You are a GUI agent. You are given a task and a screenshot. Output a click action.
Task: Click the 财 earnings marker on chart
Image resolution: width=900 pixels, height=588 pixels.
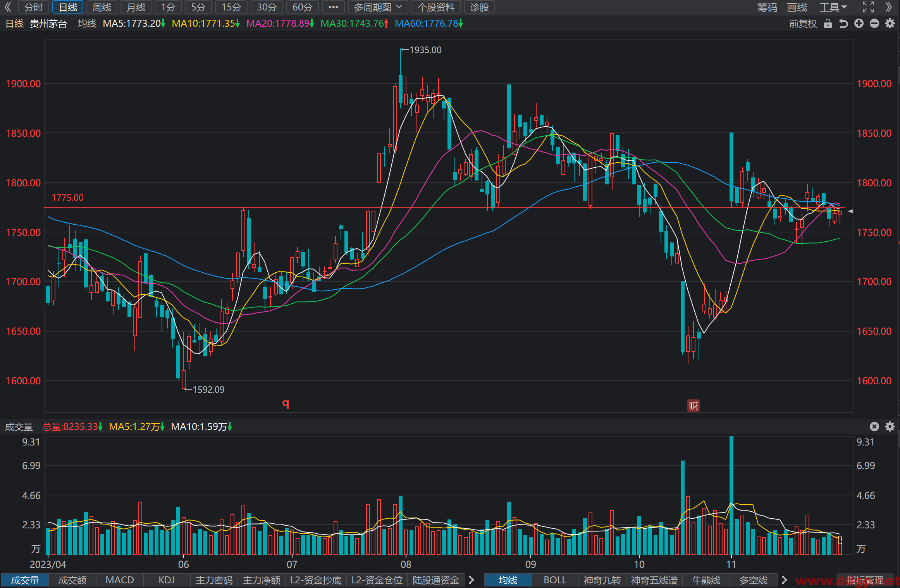[693, 406]
